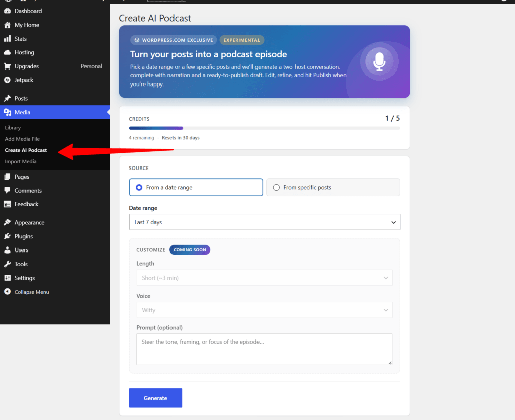Open the Settings menu label
515x420 pixels.
pos(25,278)
